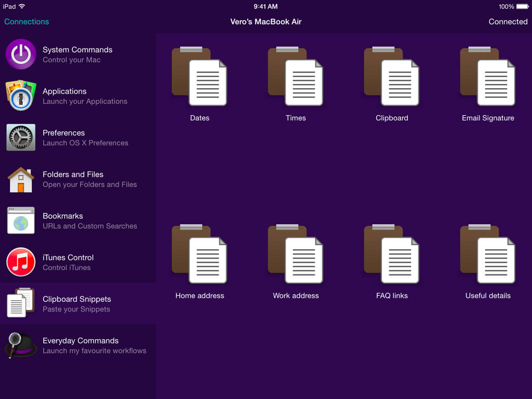Open the Bookmarks globe icon

point(21,220)
